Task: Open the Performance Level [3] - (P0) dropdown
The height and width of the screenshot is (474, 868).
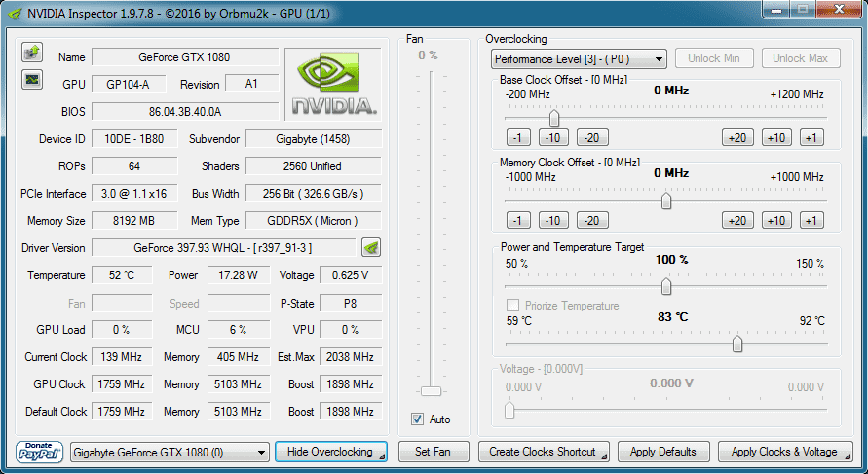Action: pos(579,59)
